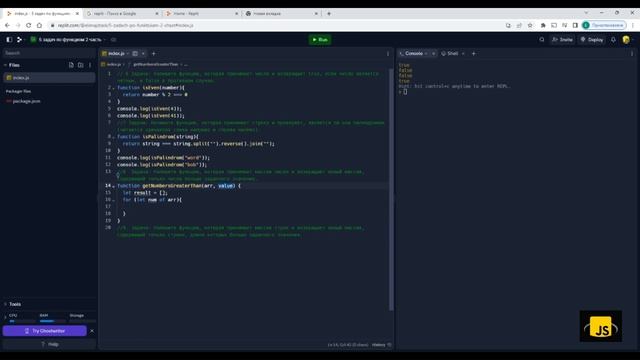The width and height of the screenshot is (640, 360).
Task: Fold the isEven function at line 2
Action: (x=113, y=88)
